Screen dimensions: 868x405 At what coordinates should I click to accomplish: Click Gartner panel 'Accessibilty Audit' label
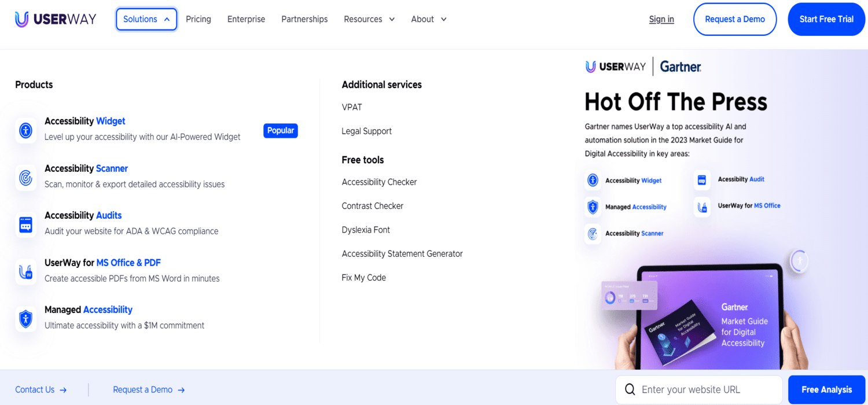click(x=741, y=179)
